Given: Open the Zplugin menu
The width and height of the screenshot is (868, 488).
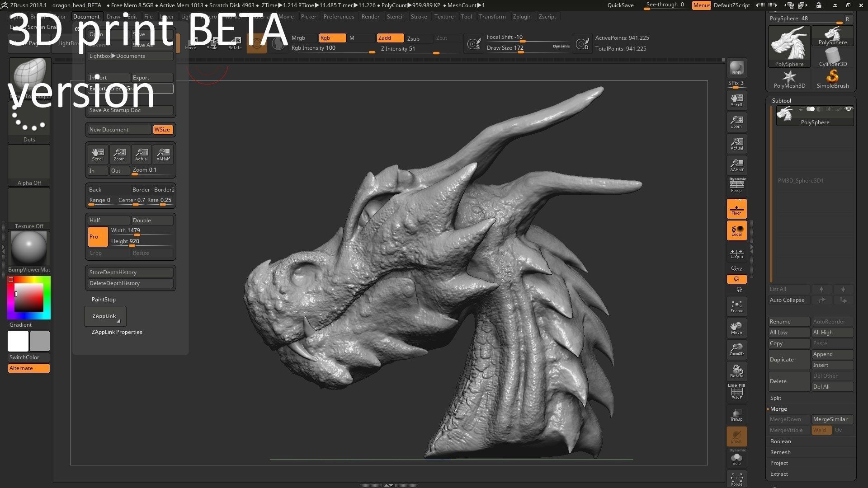Looking at the screenshot, I should tap(522, 17).
